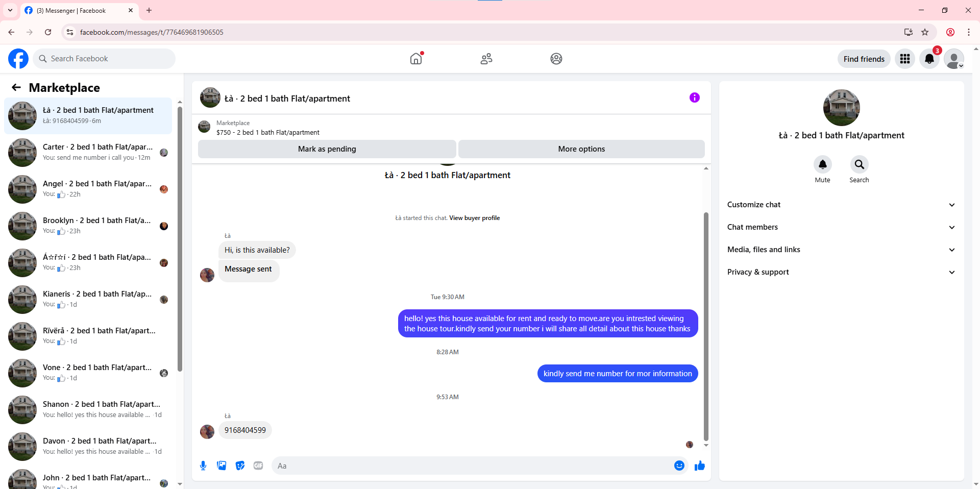Image resolution: width=980 pixels, height=489 pixels.
Task: Click the house thumbnail in right panel
Action: click(841, 108)
